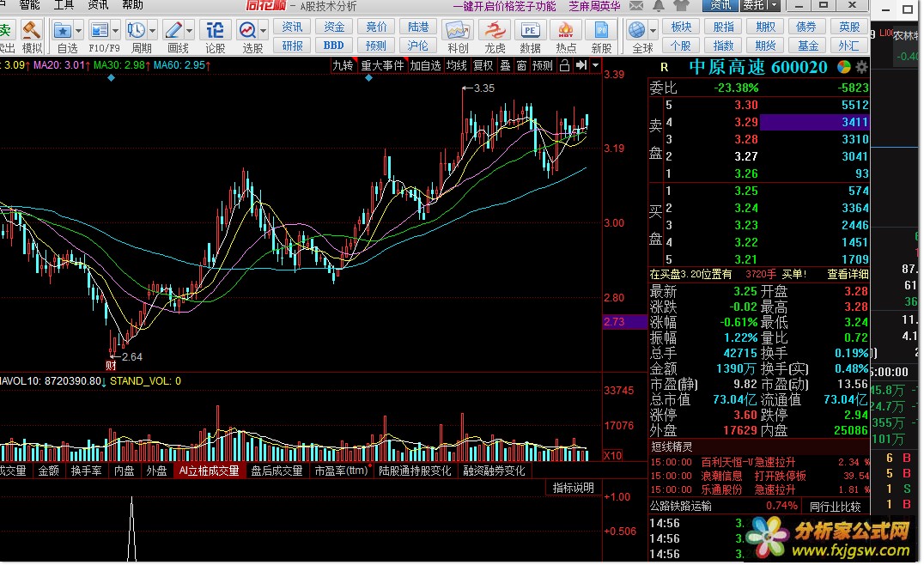Toggle 预测 forecast on chart toolbar
Image resolution: width=924 pixels, height=565 pixels.
(x=542, y=65)
